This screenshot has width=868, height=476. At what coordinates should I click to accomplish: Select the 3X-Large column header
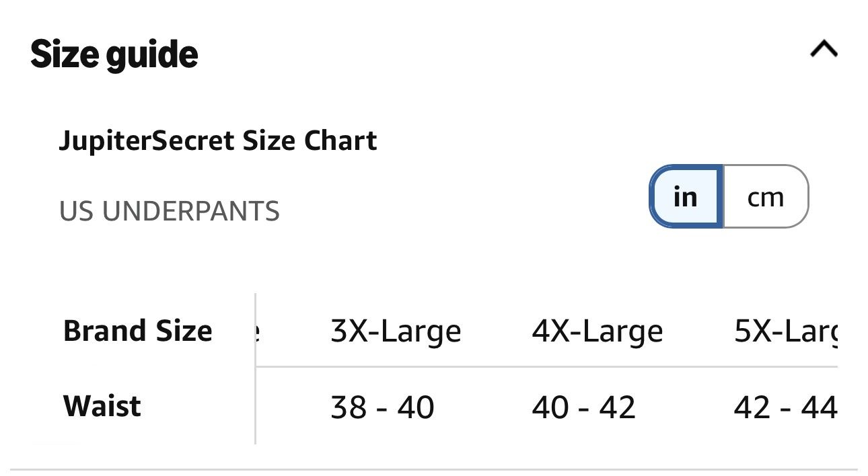click(x=396, y=331)
